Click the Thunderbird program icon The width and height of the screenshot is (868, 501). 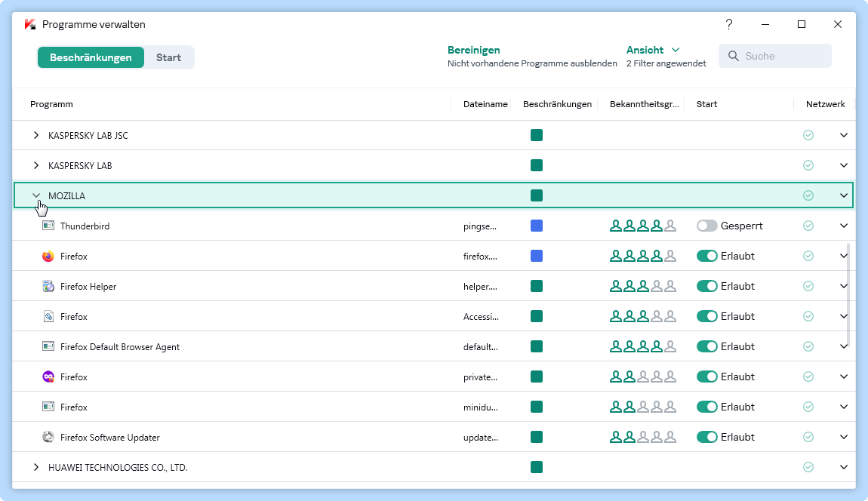click(x=48, y=226)
